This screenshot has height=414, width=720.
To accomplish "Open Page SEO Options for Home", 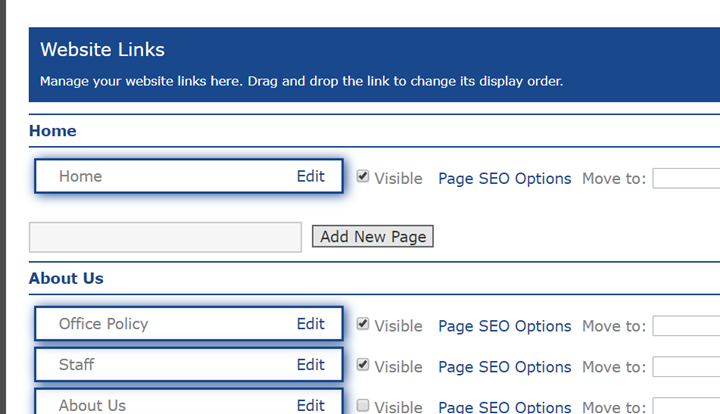I will coord(504,179).
